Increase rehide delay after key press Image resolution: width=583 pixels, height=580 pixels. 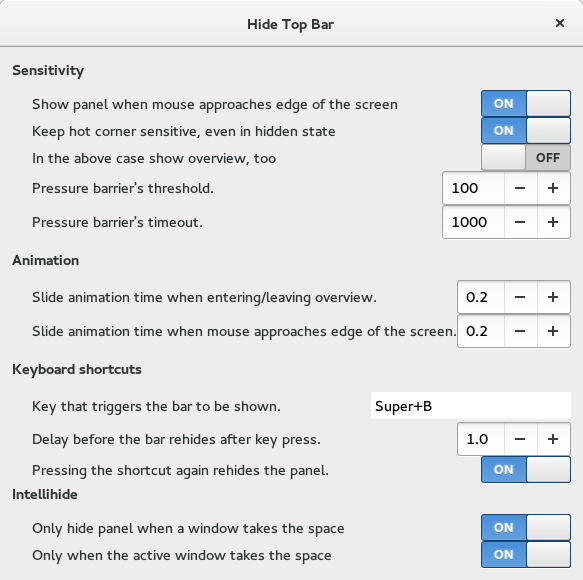pos(553,439)
